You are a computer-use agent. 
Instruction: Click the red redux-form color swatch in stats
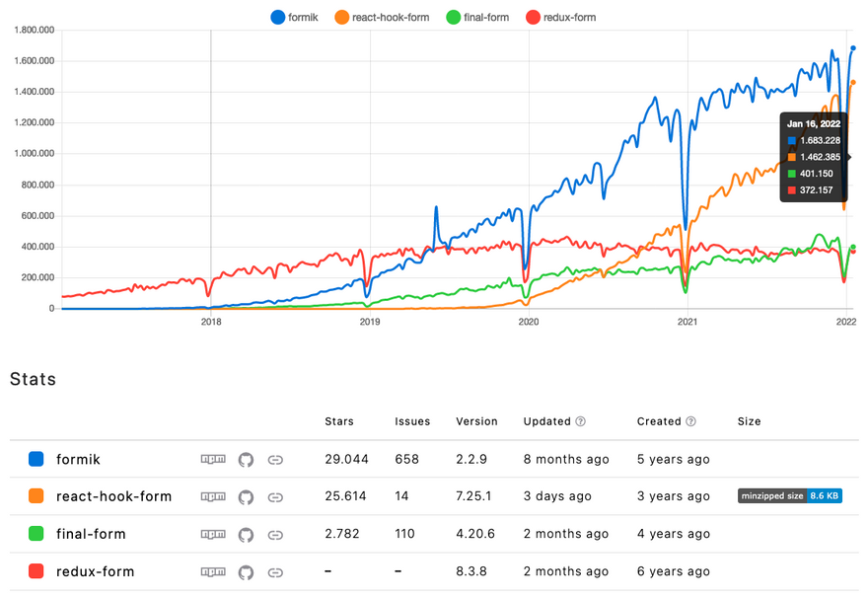pyautogui.click(x=36, y=571)
